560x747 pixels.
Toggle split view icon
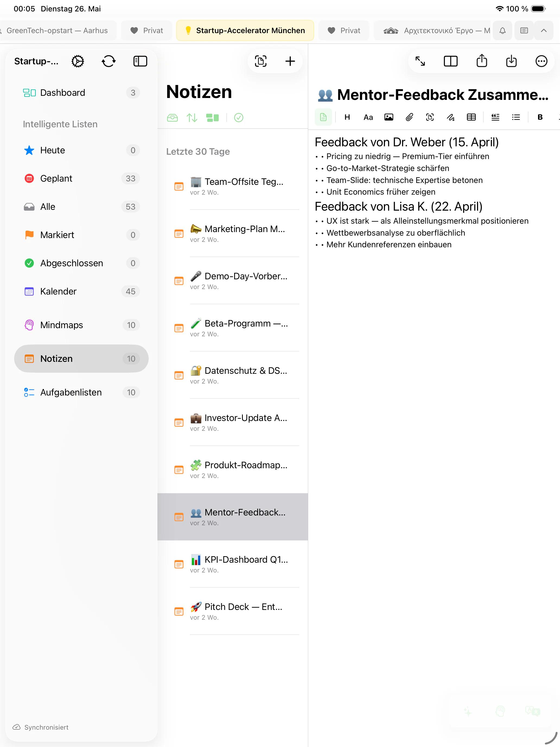pyautogui.click(x=450, y=61)
